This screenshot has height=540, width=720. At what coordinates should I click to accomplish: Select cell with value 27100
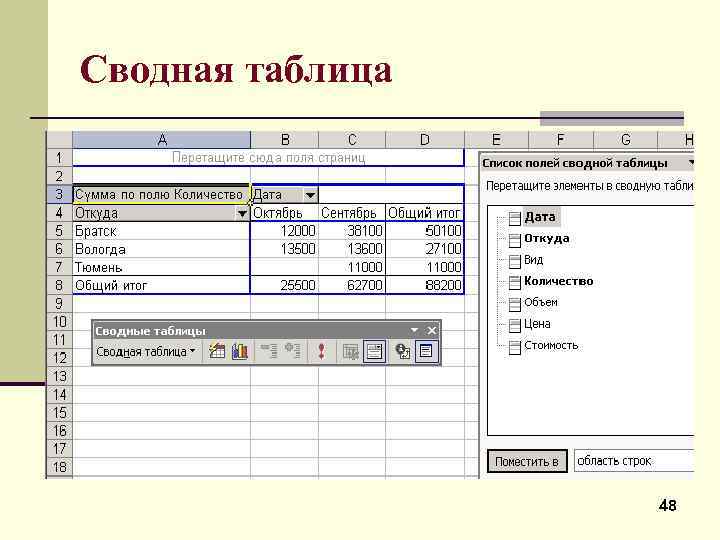425,249
